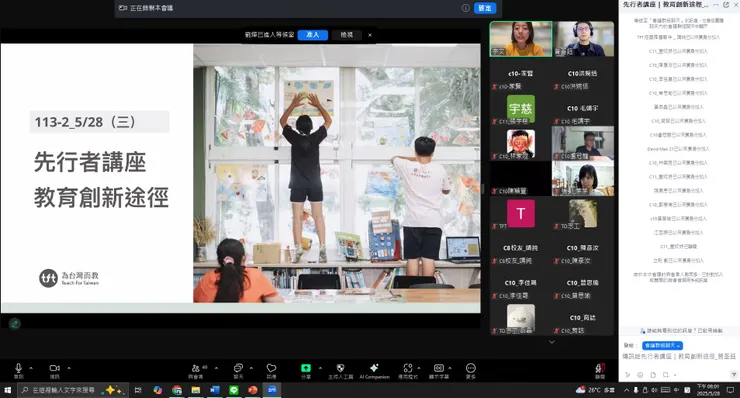Select the active speaker video in yellow
This screenshot has width=740, height=398.
pyautogui.click(x=521, y=39)
